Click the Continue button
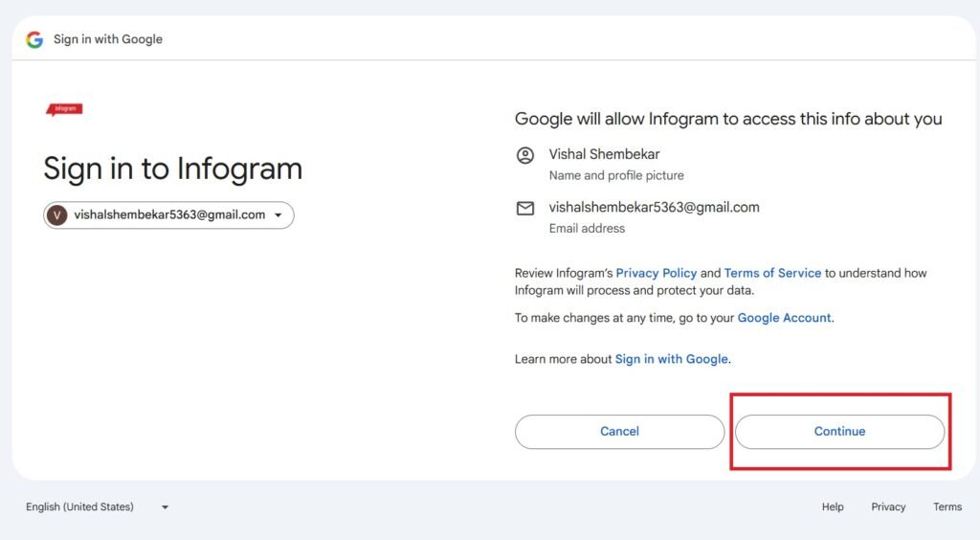The height and width of the screenshot is (540, 980). [839, 431]
